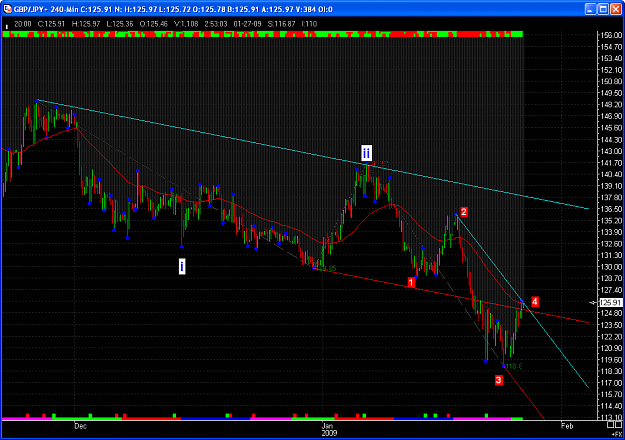This screenshot has width=625, height=440.
Task: Click the colored session strip above the date axis
Action: [x=263, y=419]
